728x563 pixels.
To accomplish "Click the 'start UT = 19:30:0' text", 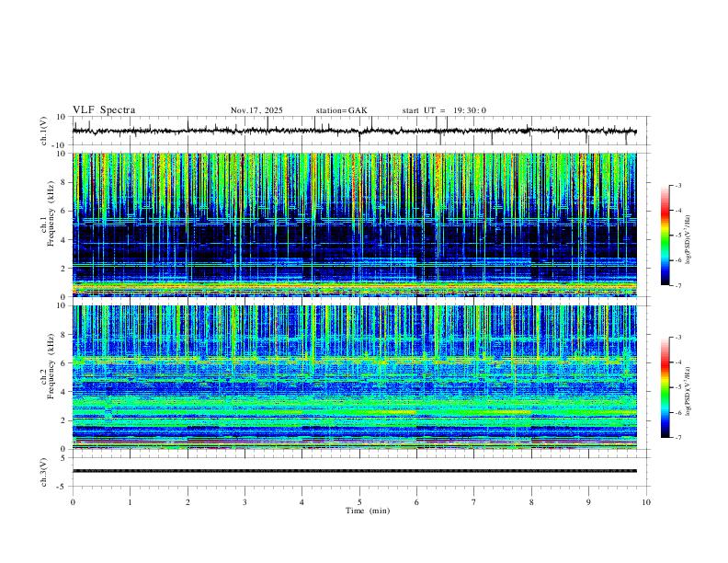I will (x=444, y=110).
